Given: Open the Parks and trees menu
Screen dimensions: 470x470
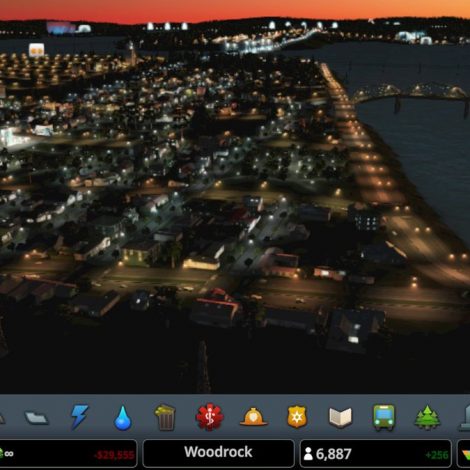Looking at the screenshot, I should 427,417.
